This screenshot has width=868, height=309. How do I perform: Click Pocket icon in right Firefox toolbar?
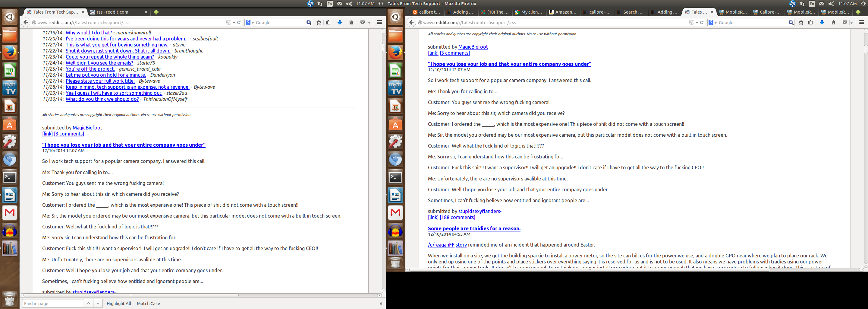point(845,22)
